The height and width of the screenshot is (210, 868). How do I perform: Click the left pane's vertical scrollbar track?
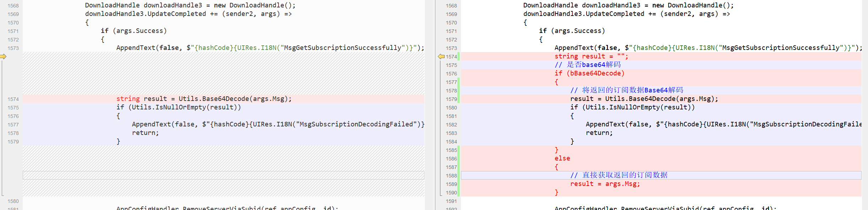point(429,106)
